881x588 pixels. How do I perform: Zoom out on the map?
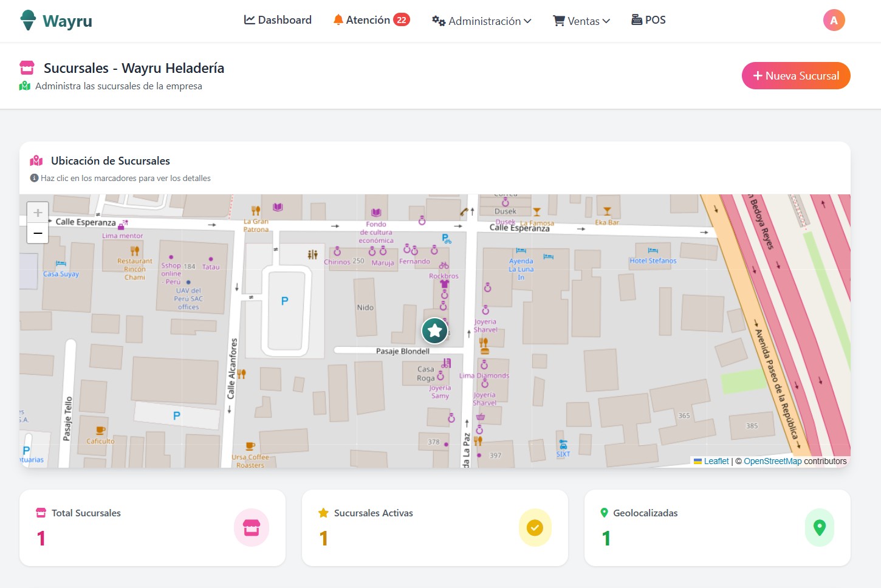point(38,233)
